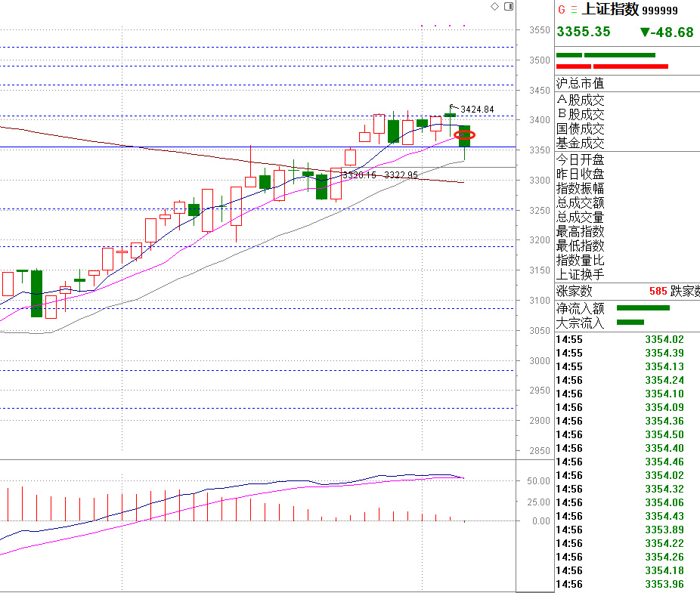
Task: Click the 大宗流入 label
Action: pyautogui.click(x=580, y=322)
